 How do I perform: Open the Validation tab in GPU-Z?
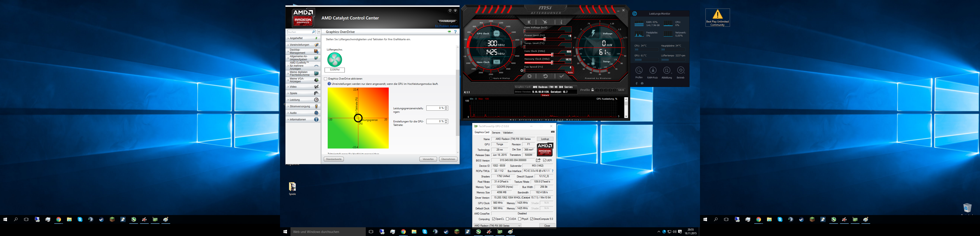(x=507, y=133)
